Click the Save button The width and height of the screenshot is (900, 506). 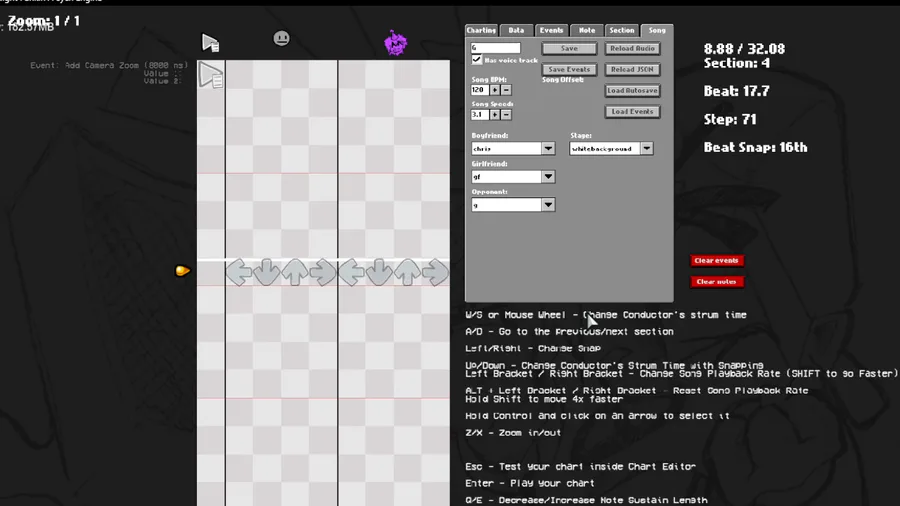pyautogui.click(x=569, y=49)
